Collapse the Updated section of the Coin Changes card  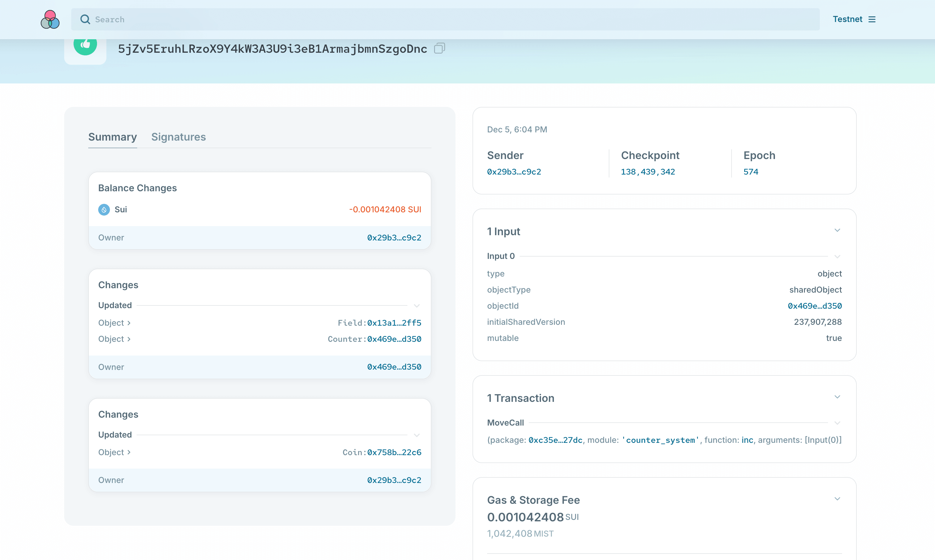(417, 435)
